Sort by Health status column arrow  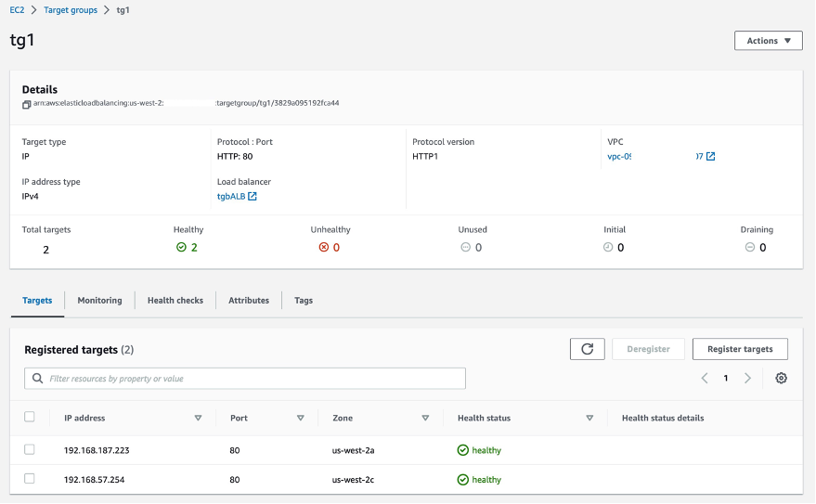589,419
